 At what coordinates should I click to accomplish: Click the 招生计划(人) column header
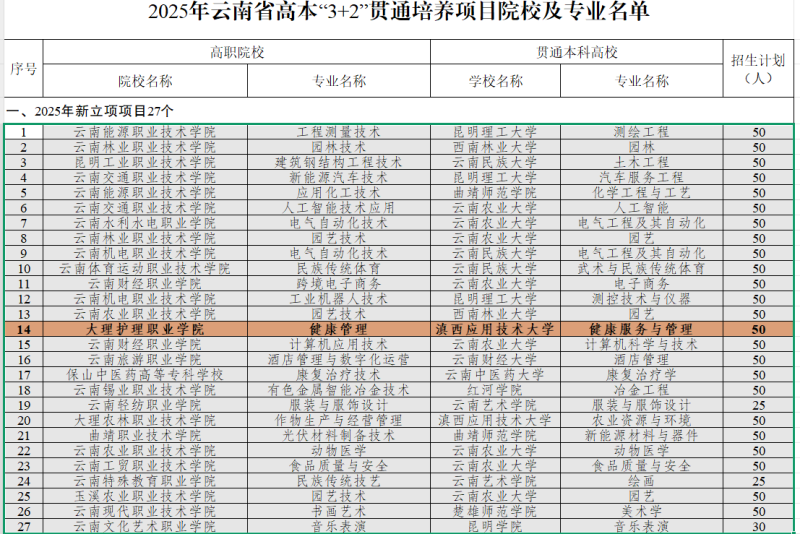tap(759, 68)
